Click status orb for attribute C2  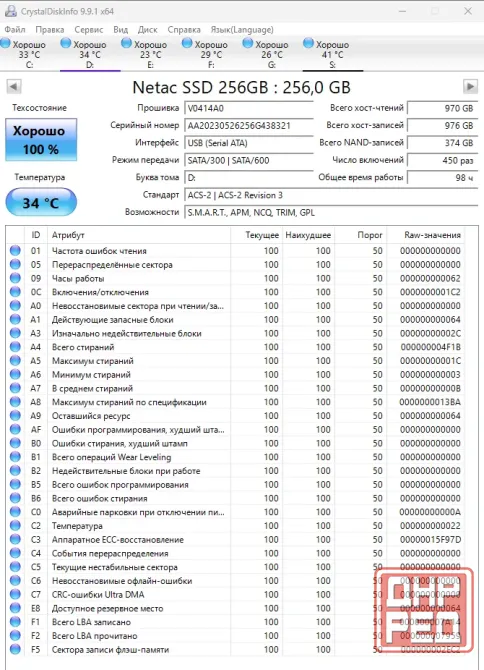point(15,526)
